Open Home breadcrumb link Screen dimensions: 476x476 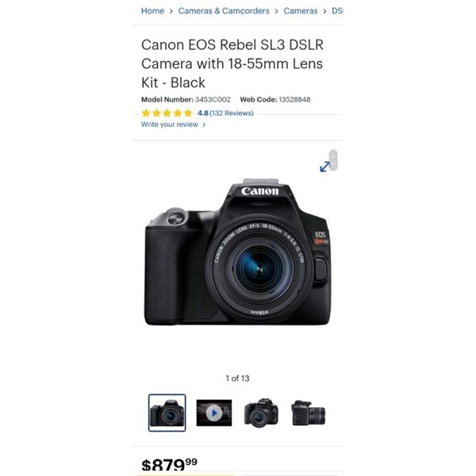[x=152, y=11]
